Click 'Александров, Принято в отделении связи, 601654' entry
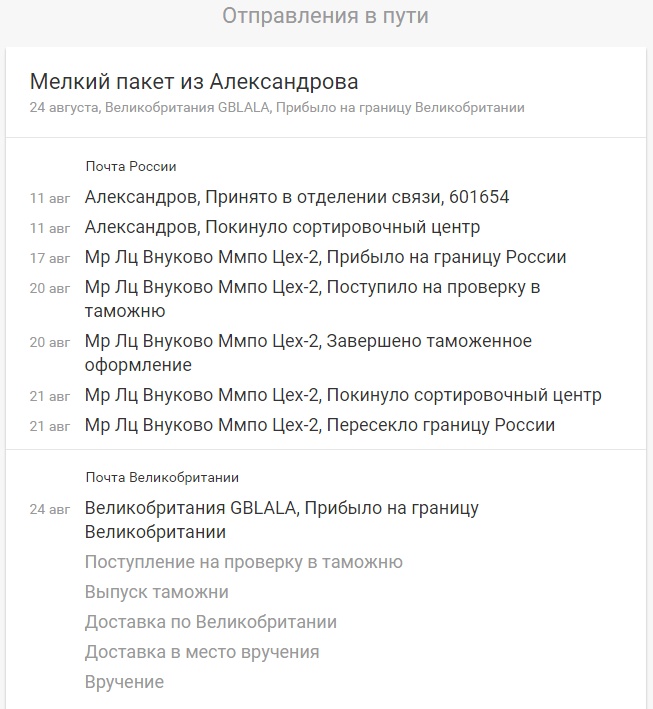653x709 pixels. pos(297,197)
